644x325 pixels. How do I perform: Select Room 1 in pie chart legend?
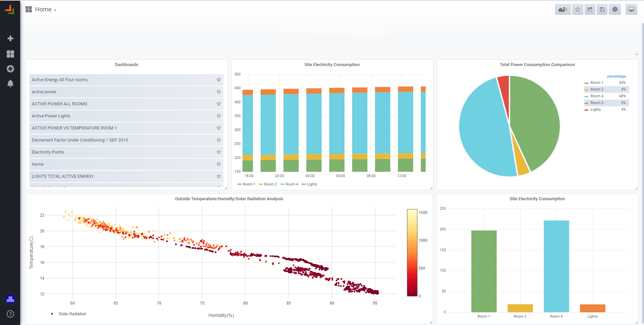click(x=597, y=83)
